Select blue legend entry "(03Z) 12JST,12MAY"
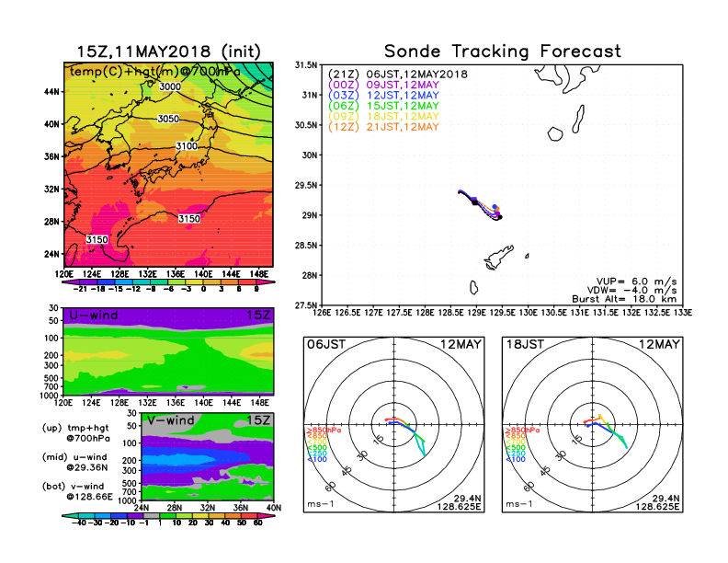The height and width of the screenshot is (563, 728). 383,96
